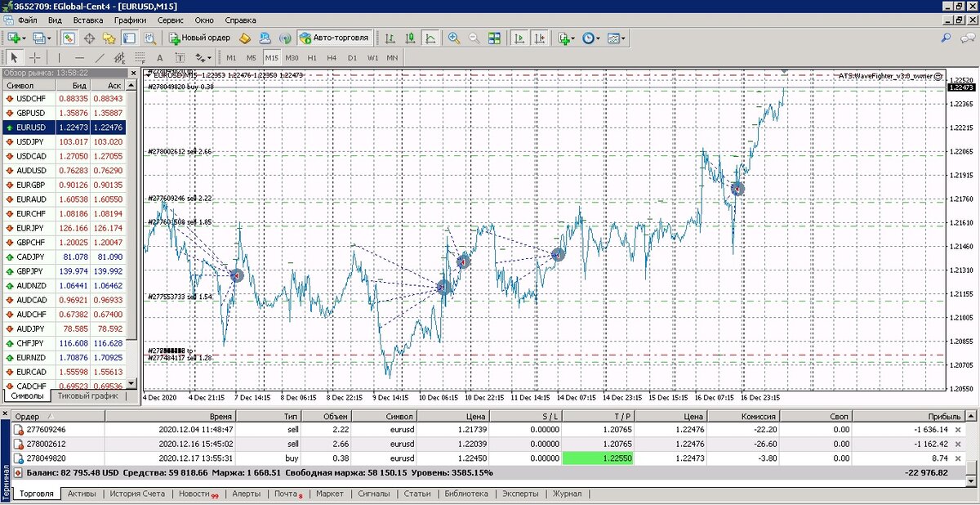Open the periods clock dropdown
Image resolution: width=980 pixels, height=505 pixels.
coord(592,38)
